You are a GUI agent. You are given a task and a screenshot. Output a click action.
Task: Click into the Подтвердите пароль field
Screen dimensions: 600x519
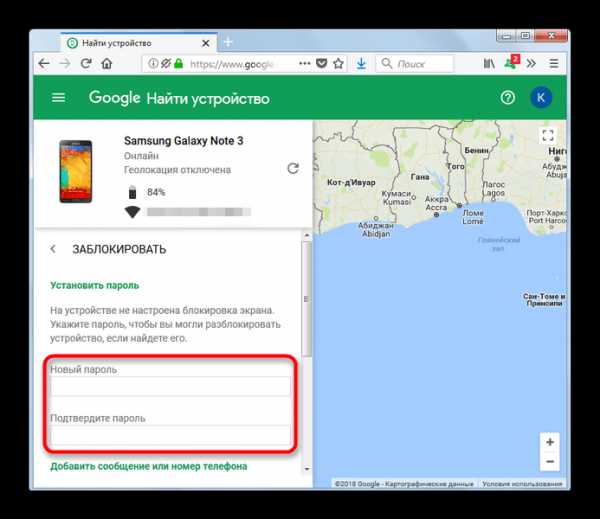170,435
